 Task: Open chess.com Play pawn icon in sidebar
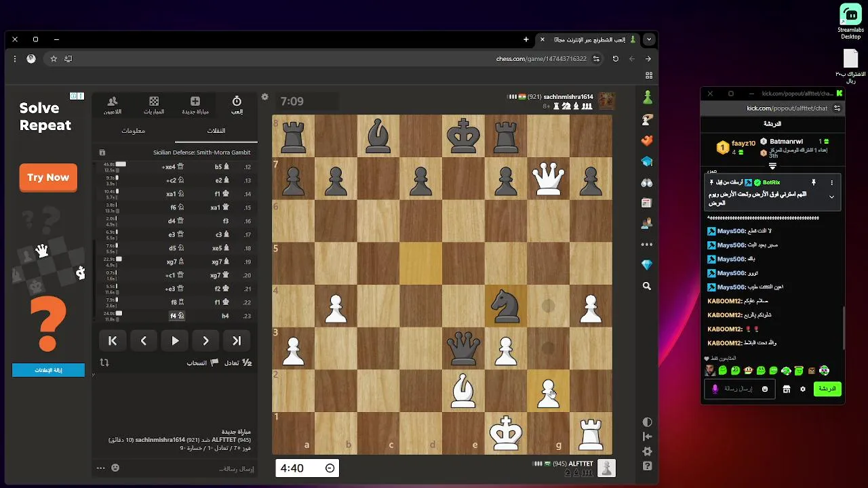pyautogui.click(x=647, y=98)
